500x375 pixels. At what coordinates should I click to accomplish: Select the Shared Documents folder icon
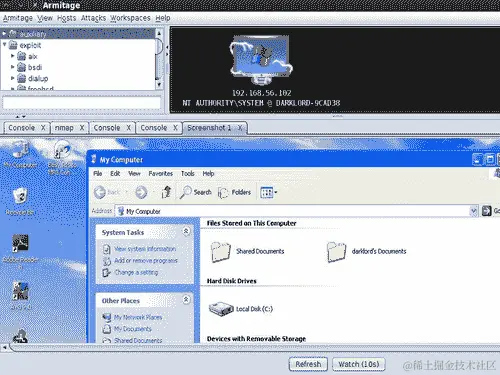(220, 252)
